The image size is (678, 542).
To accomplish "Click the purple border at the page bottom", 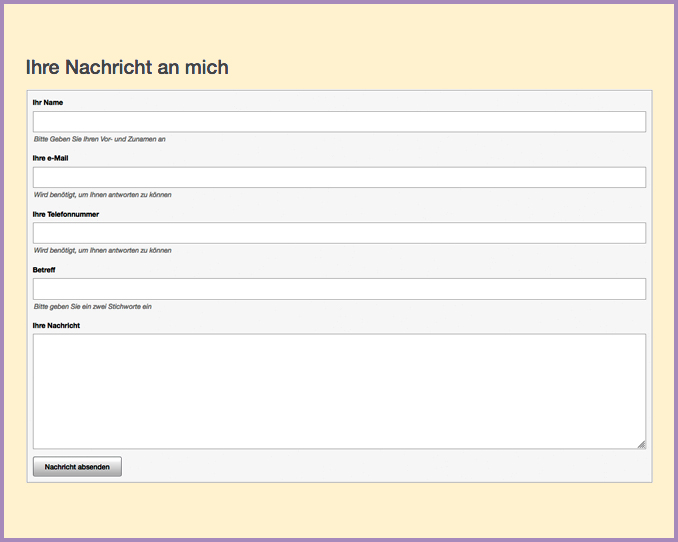I will click(x=339, y=540).
